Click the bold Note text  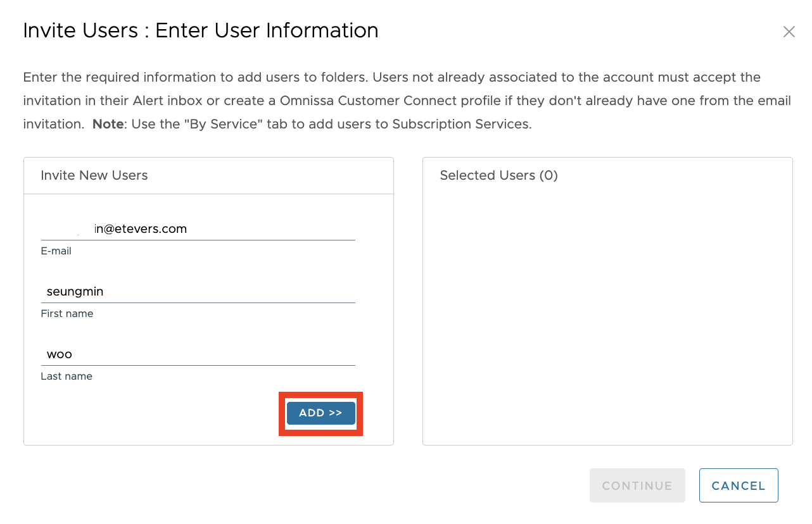[x=108, y=125]
